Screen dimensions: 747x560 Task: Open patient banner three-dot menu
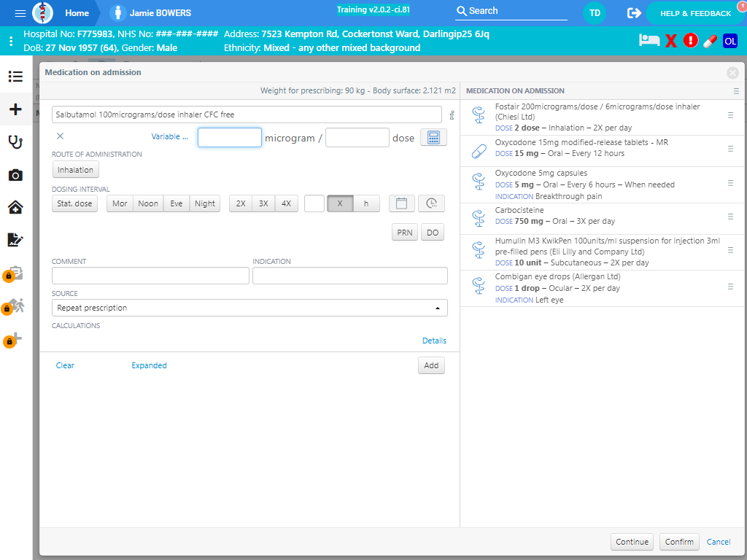(x=11, y=41)
